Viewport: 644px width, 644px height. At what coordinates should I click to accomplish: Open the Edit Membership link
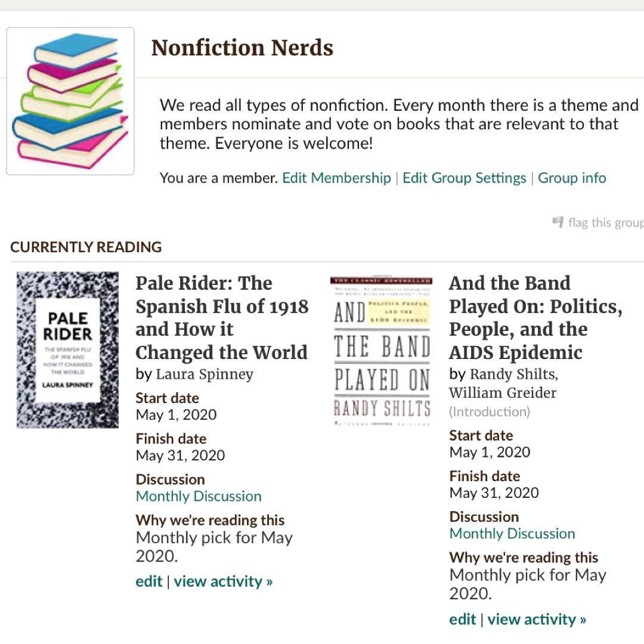tap(336, 178)
